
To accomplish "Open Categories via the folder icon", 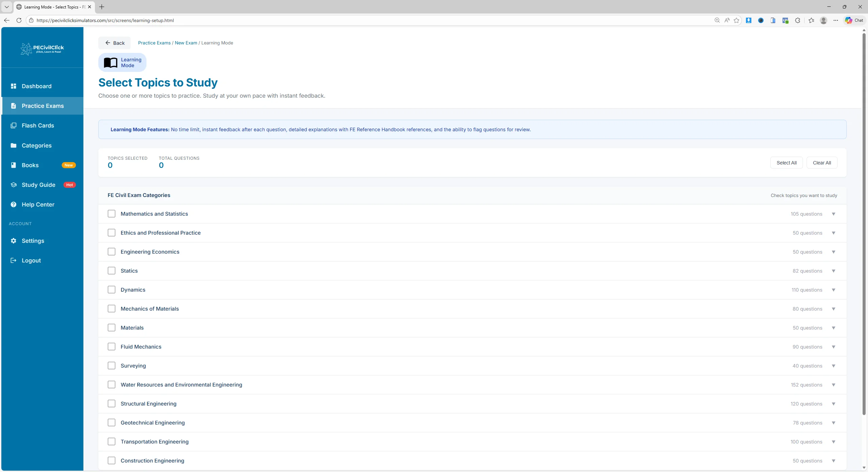I will point(14,145).
